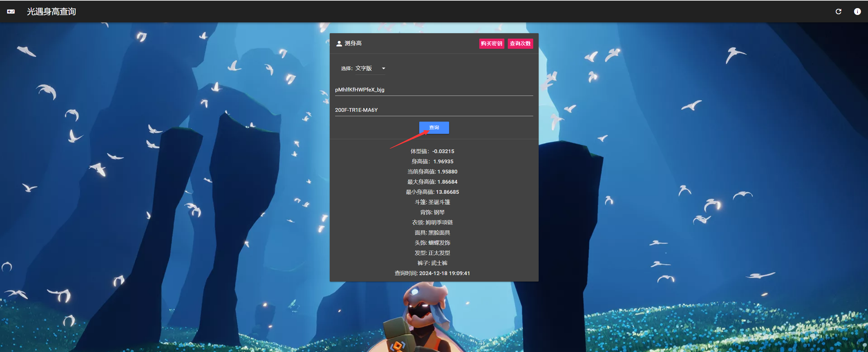Click the 头饰: 蝴蝶发饰 line
The width and height of the screenshot is (868, 352).
pos(432,243)
